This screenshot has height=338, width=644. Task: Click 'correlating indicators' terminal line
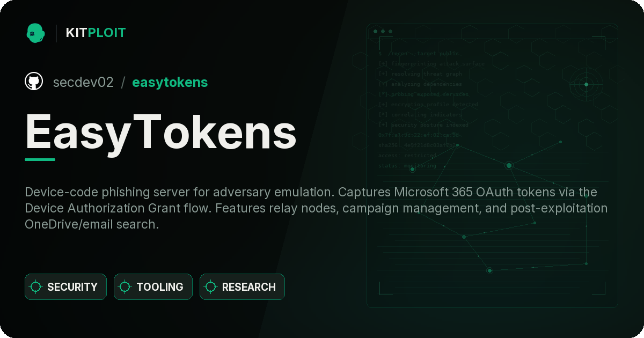point(420,115)
